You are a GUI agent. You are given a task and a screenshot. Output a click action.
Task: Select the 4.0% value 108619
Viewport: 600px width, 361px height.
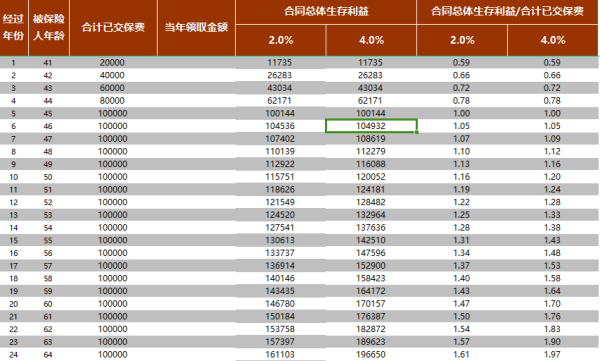click(x=371, y=139)
